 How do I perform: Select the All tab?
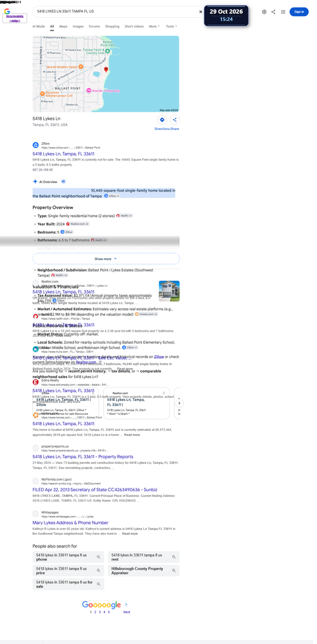click(x=52, y=26)
